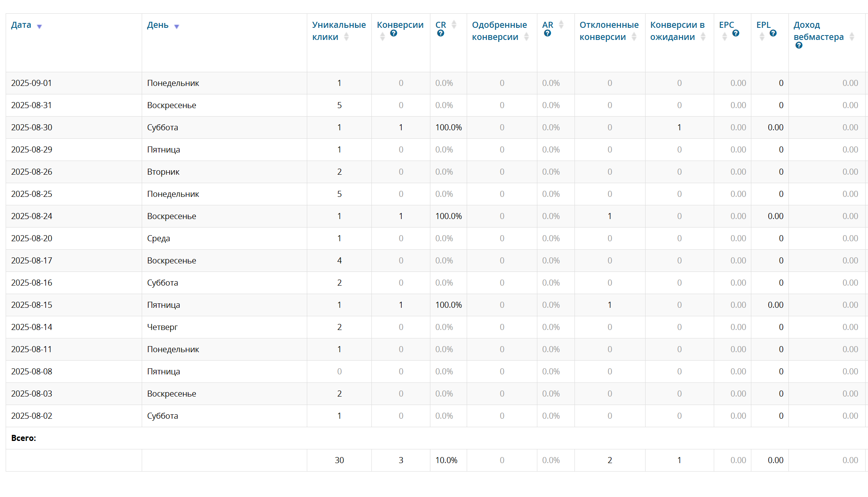This screenshot has height=497, width=868.
Task: Click the EPC sort arrows
Action: (x=724, y=37)
